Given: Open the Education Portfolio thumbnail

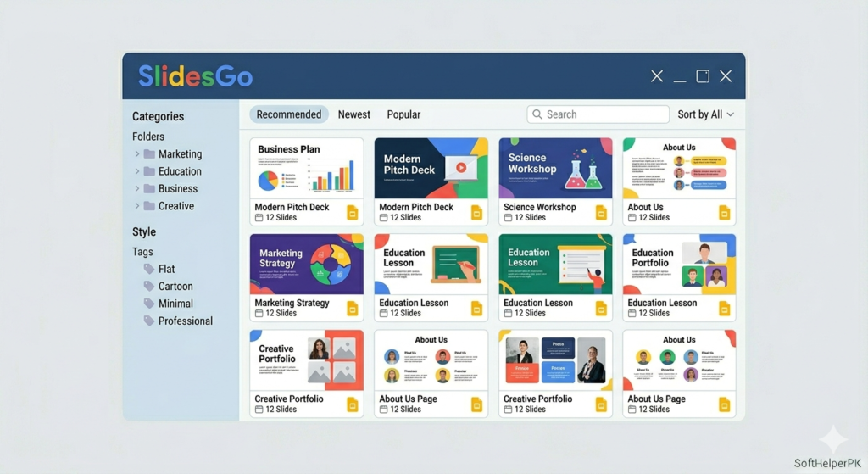Looking at the screenshot, I should 679,264.
